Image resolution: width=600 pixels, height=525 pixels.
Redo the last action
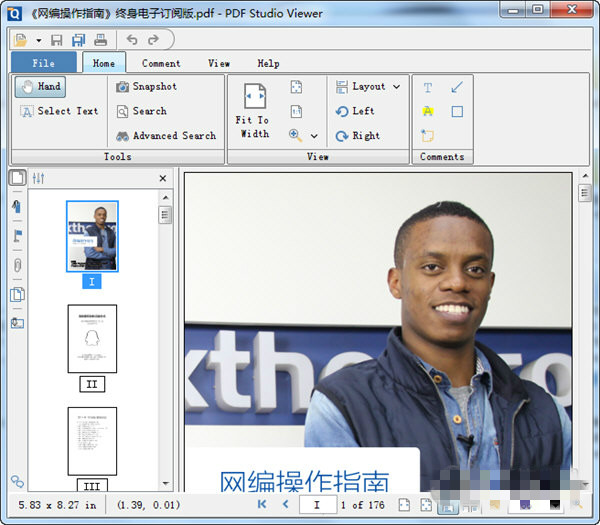[153, 39]
